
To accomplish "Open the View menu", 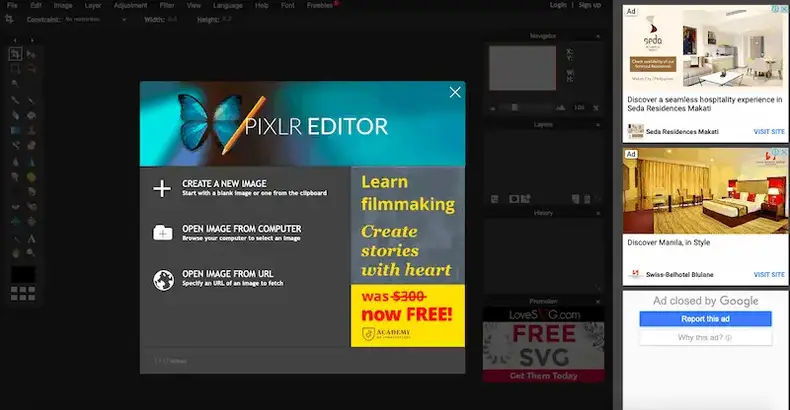I will click(193, 5).
